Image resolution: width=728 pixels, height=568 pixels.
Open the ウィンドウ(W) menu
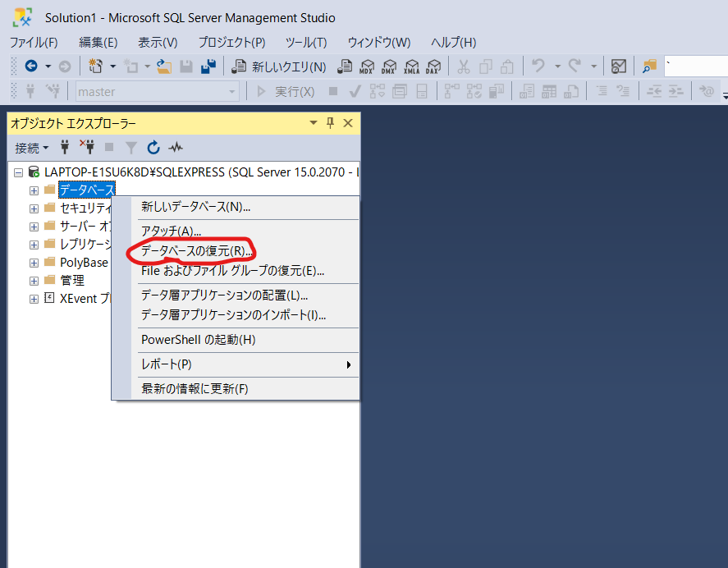pos(379,42)
